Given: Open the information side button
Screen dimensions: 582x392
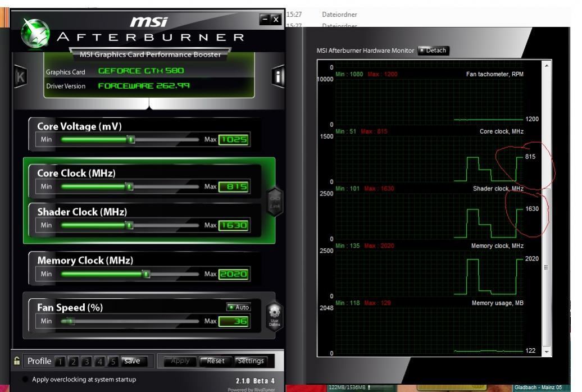Looking at the screenshot, I should (x=278, y=77).
